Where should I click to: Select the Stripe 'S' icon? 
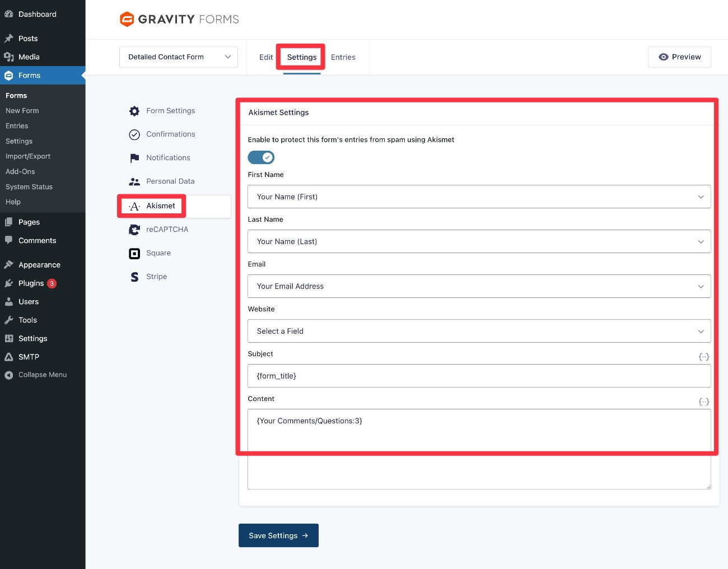pyautogui.click(x=134, y=277)
